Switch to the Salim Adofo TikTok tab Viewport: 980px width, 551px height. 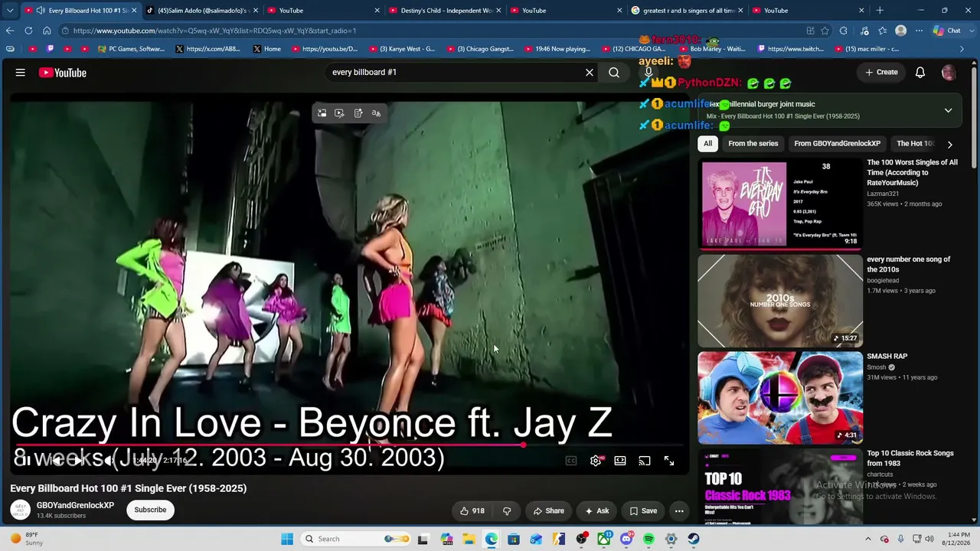tap(204, 11)
